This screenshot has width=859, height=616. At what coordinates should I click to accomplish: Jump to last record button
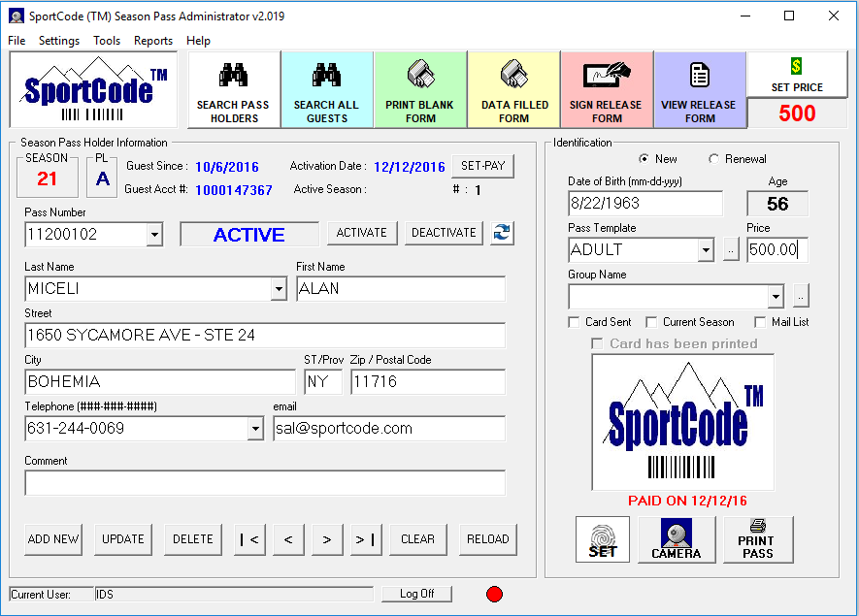tap(366, 540)
